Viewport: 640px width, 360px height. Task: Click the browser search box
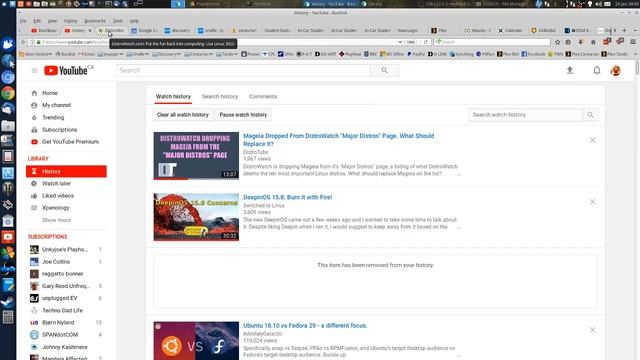click(492, 42)
